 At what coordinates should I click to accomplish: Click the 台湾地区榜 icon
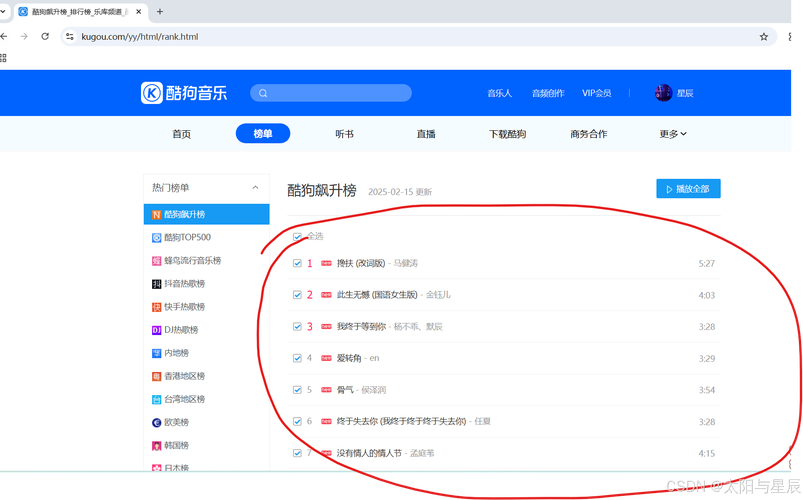(157, 400)
